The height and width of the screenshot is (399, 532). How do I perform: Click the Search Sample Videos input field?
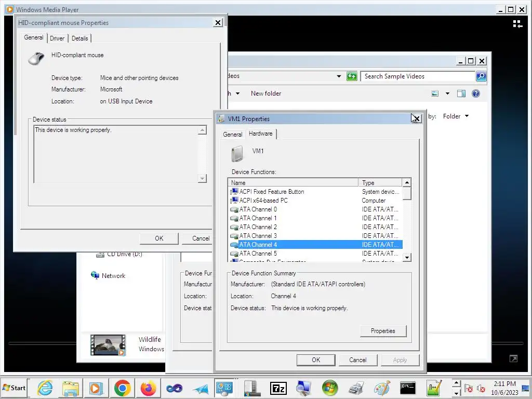click(x=418, y=76)
